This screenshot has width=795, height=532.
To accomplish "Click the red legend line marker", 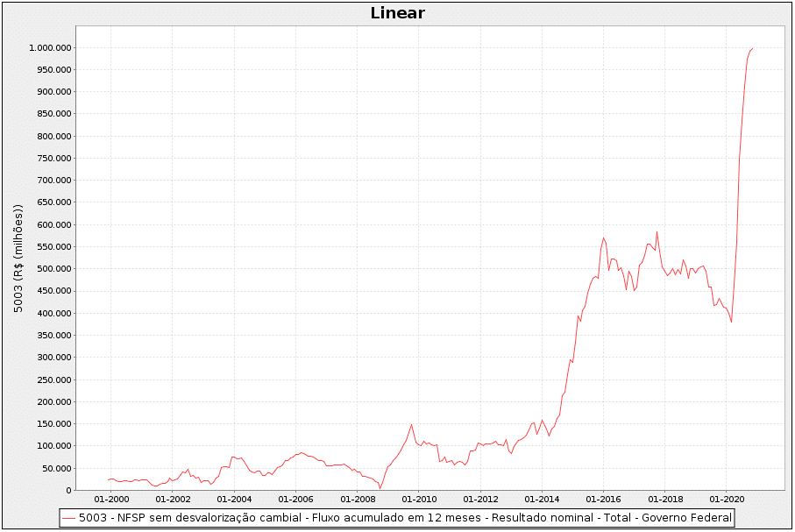I will pos(68,518).
